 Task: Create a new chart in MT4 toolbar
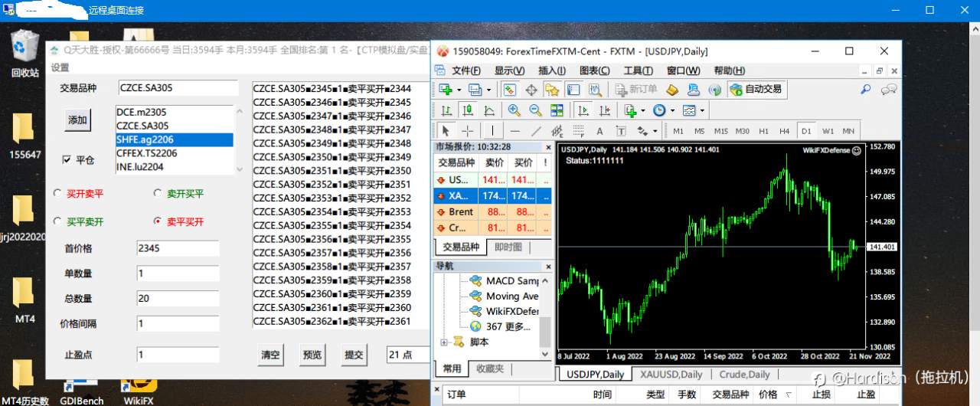pyautogui.click(x=445, y=89)
